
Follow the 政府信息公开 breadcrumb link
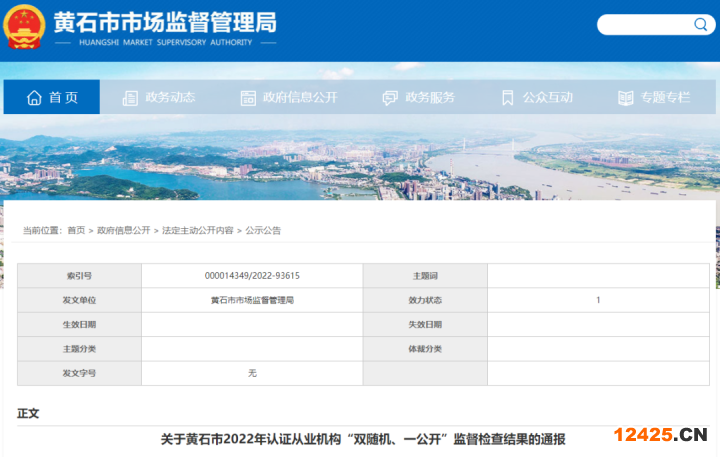pyautogui.click(x=123, y=230)
